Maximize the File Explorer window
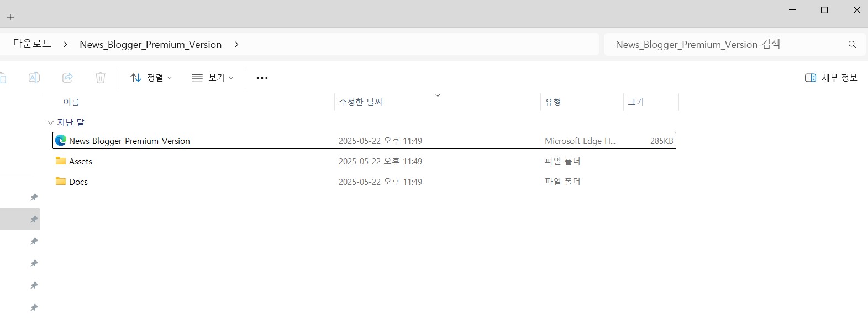The width and height of the screenshot is (868, 336). (824, 10)
